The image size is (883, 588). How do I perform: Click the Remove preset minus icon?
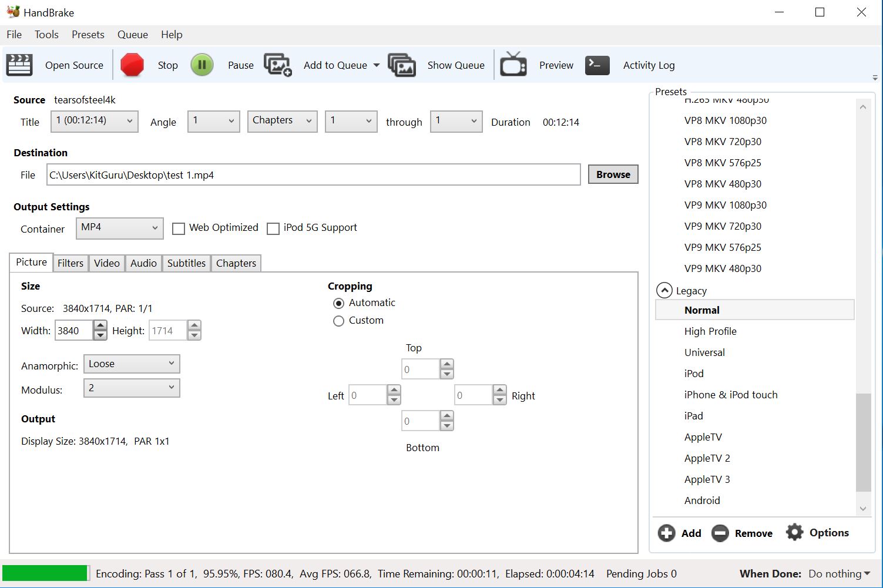(720, 533)
